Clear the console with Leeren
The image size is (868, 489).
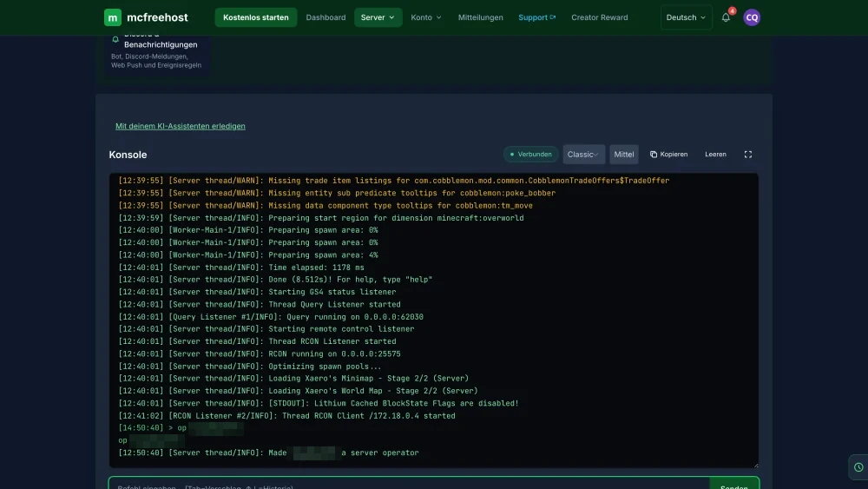coord(715,155)
